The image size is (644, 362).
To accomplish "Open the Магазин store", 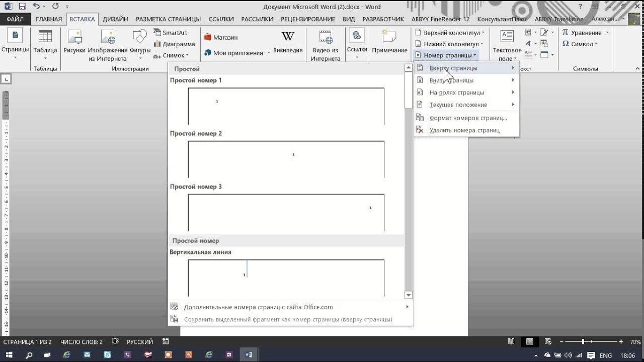I will 221,37.
